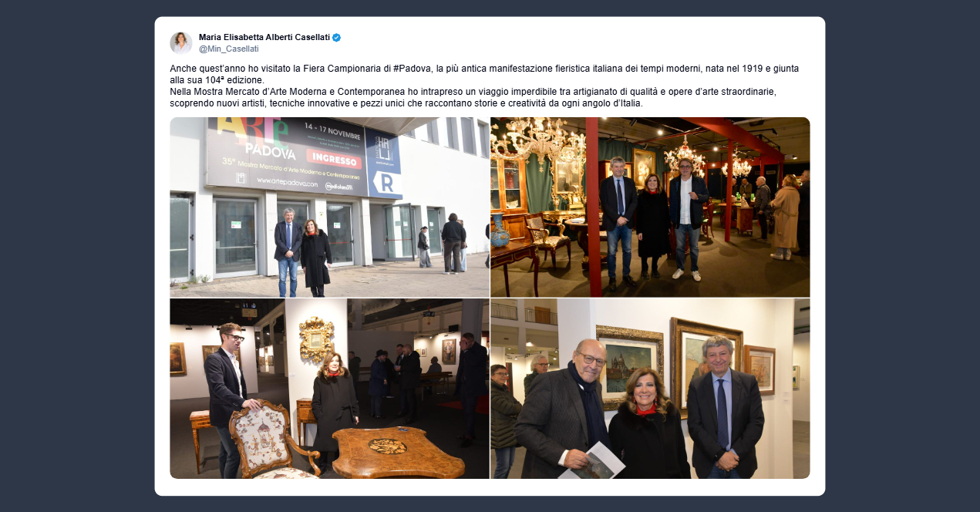
Task: Open Maria Elisabetta Alberti Casellati profile name
Action: pos(264,37)
